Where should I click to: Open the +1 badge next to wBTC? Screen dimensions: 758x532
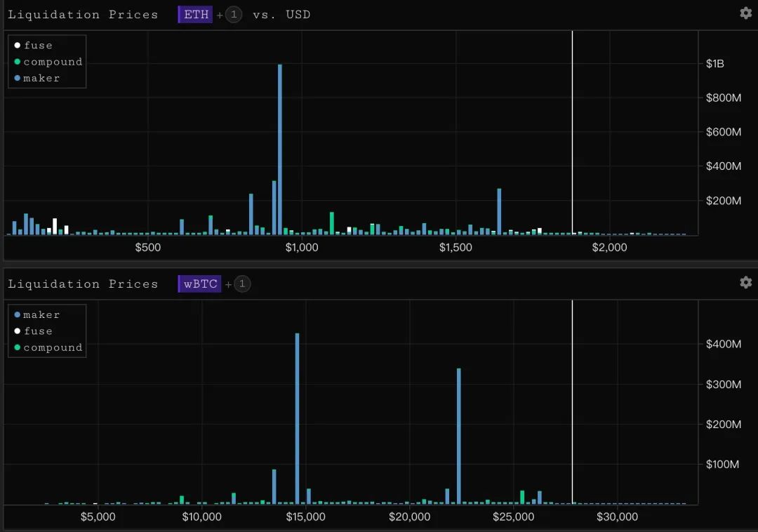tap(242, 284)
